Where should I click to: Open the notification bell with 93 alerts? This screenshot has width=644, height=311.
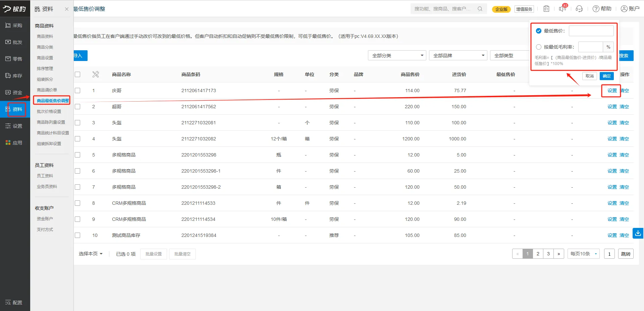[x=562, y=9]
